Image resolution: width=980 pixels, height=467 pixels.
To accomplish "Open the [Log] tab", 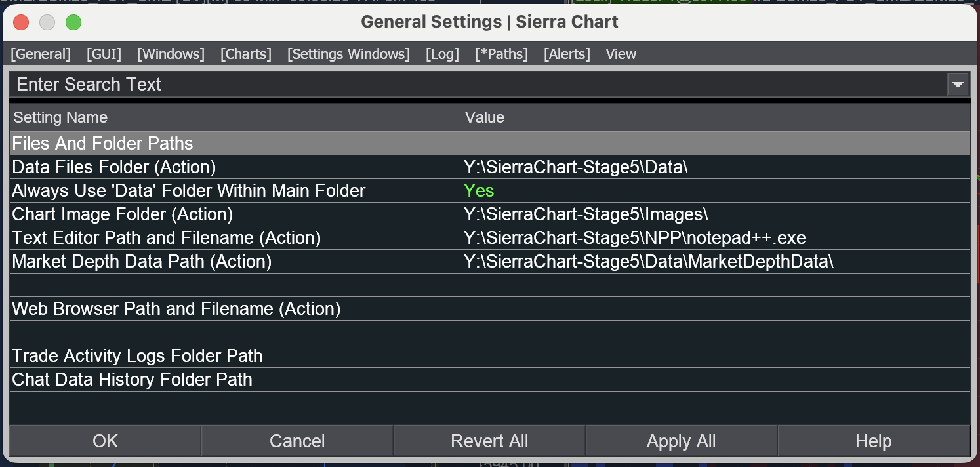I will (442, 54).
